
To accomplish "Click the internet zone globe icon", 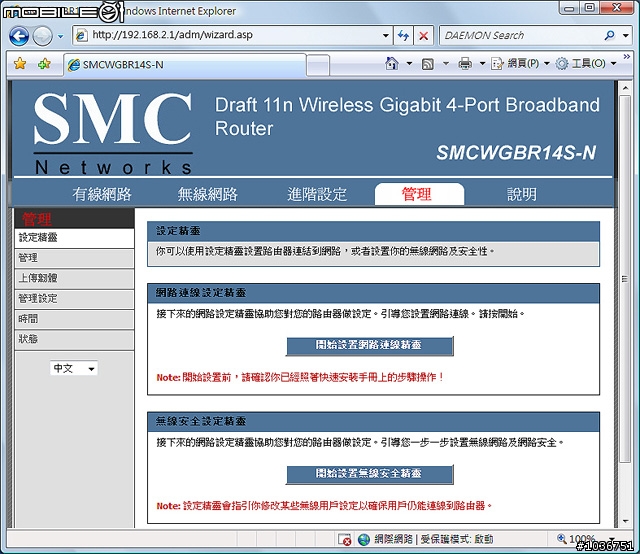I will 364,539.
